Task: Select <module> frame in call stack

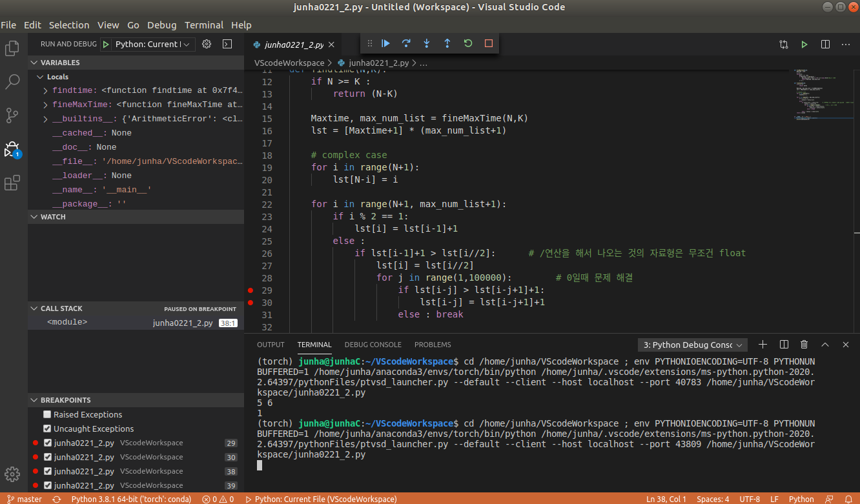Action: click(136, 323)
